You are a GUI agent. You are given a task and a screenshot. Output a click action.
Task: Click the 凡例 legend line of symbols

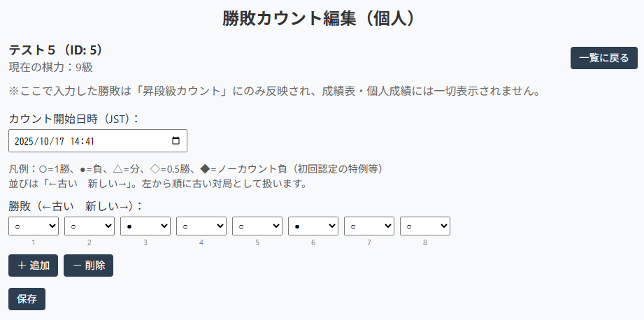196,169
